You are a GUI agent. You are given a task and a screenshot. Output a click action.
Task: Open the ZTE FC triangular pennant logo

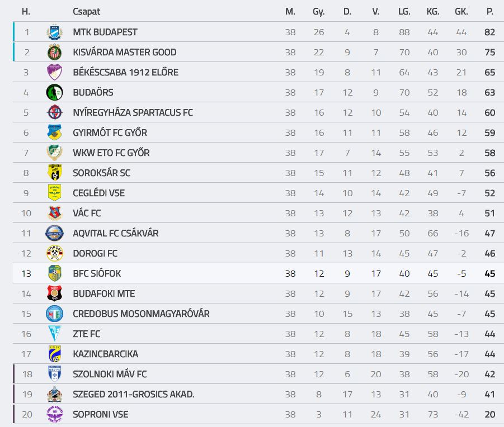54,334
